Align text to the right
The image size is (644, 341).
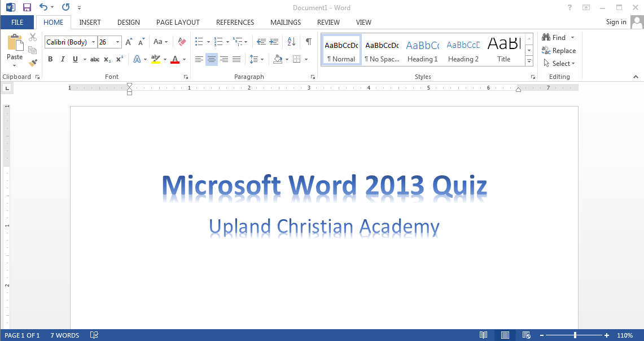pos(224,60)
